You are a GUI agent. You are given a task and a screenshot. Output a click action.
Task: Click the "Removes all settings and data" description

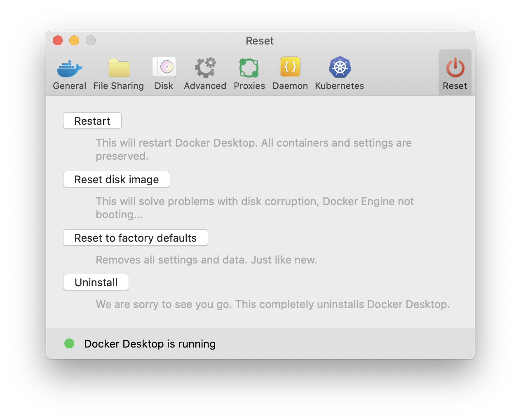[207, 260]
